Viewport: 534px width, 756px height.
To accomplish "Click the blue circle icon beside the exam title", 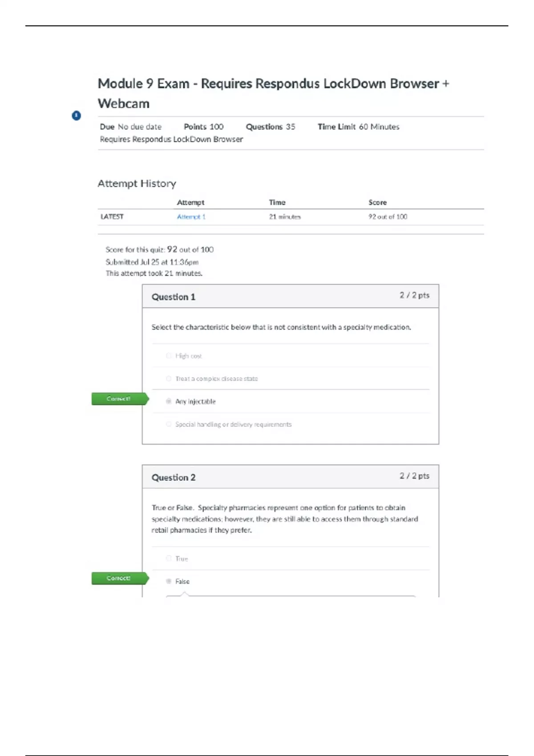I will click(x=77, y=116).
